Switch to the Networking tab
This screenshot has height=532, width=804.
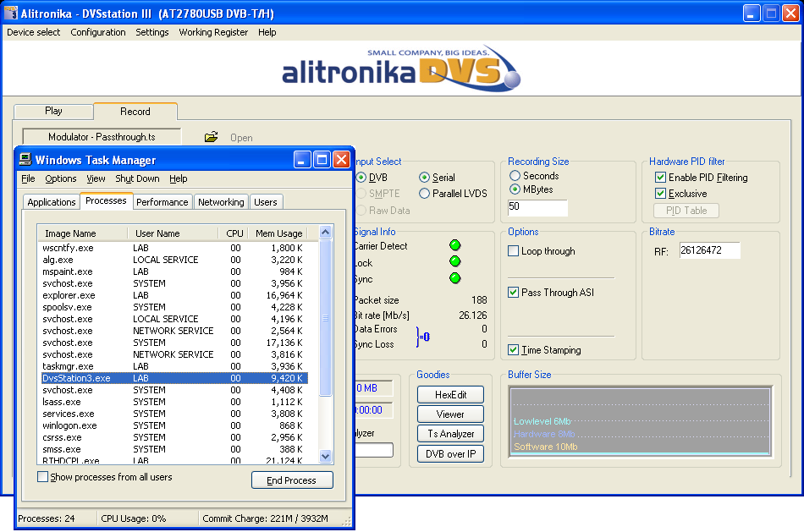(x=221, y=202)
